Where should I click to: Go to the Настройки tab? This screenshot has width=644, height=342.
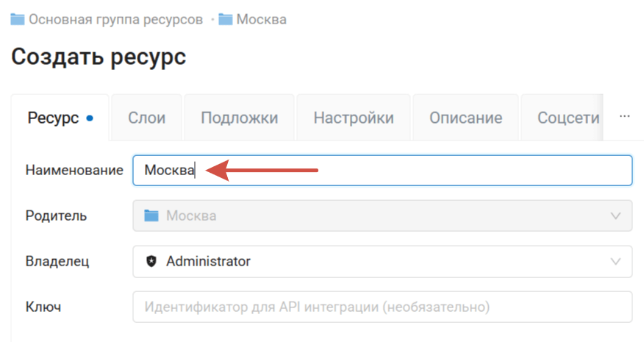(x=354, y=118)
